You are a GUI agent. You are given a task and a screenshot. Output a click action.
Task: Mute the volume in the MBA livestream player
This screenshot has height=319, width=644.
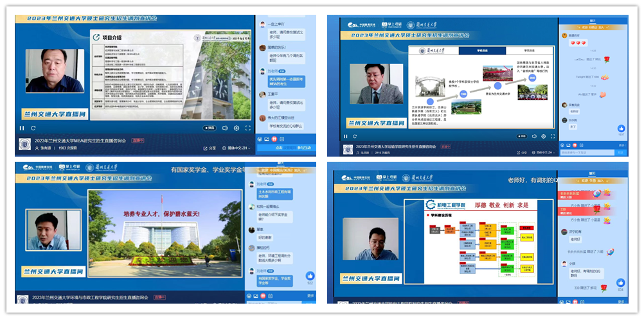(225, 128)
